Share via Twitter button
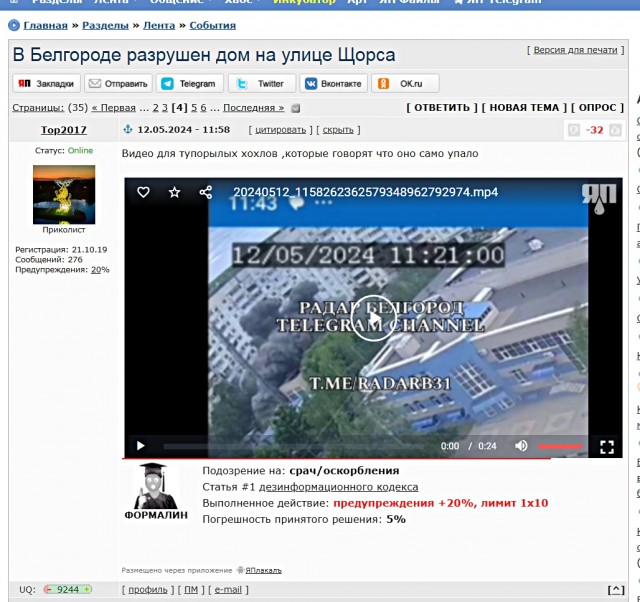 point(262,84)
